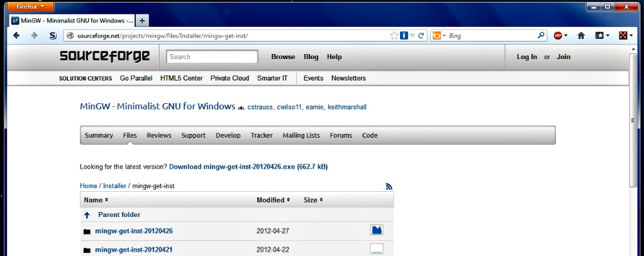Select the MinGW browser tab
This screenshot has width=644, height=256.
[72, 20]
